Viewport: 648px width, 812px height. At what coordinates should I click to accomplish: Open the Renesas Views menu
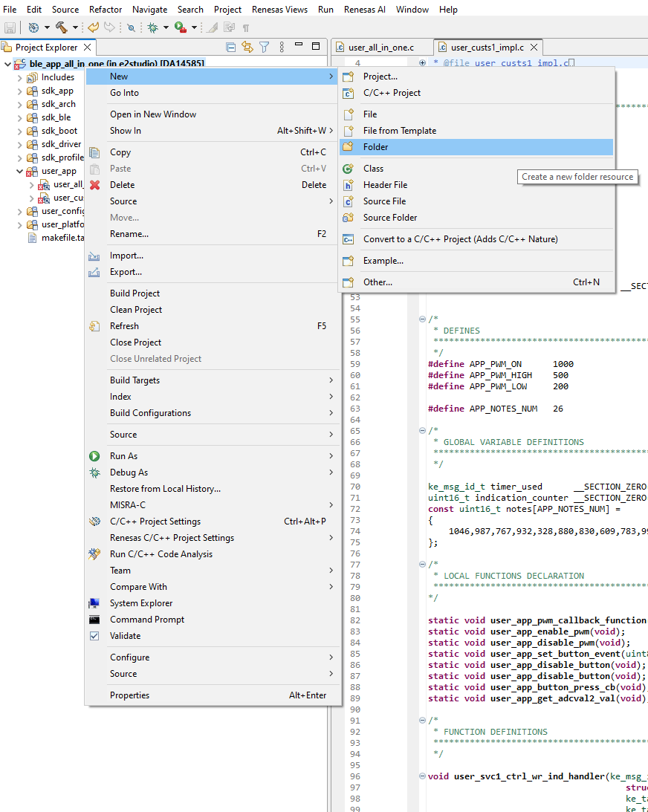pyautogui.click(x=279, y=10)
